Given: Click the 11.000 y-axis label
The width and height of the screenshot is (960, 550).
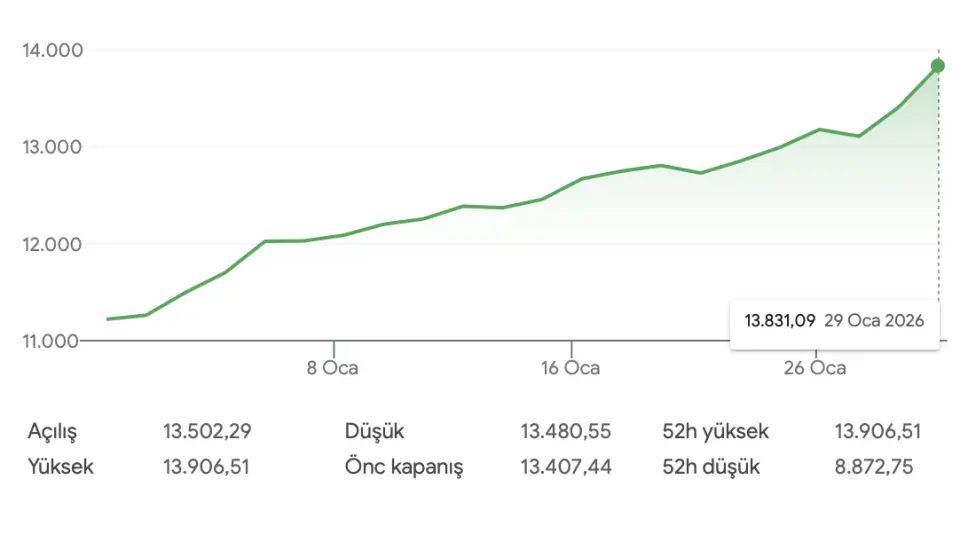Looking at the screenshot, I should click(53, 341).
